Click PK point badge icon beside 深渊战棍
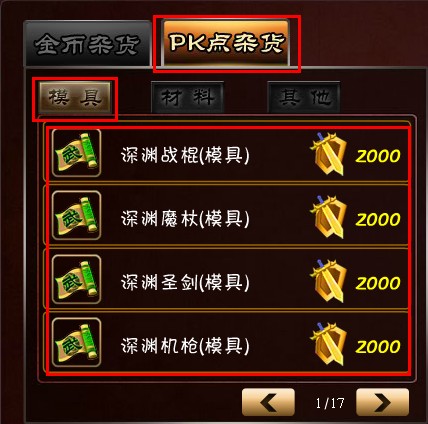Viewport: 428px width, 424px height. click(x=328, y=153)
